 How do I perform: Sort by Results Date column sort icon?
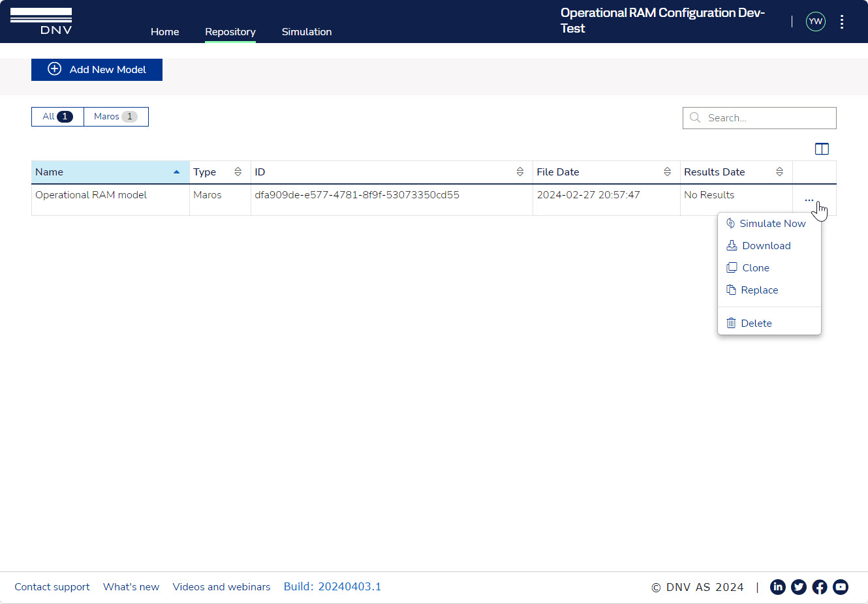(779, 172)
